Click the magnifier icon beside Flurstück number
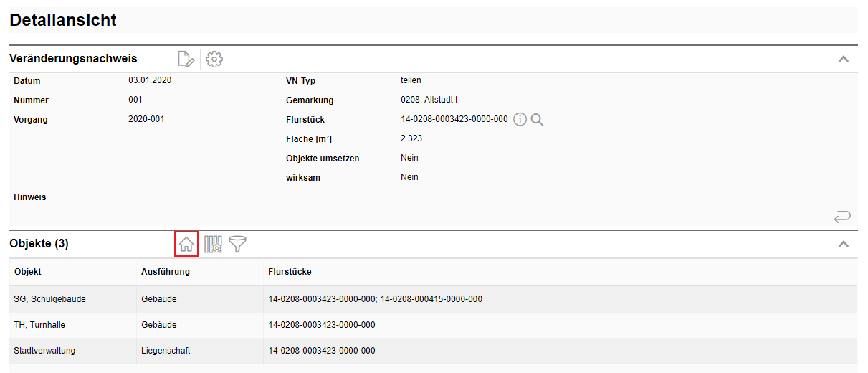868x373 pixels. tap(537, 120)
